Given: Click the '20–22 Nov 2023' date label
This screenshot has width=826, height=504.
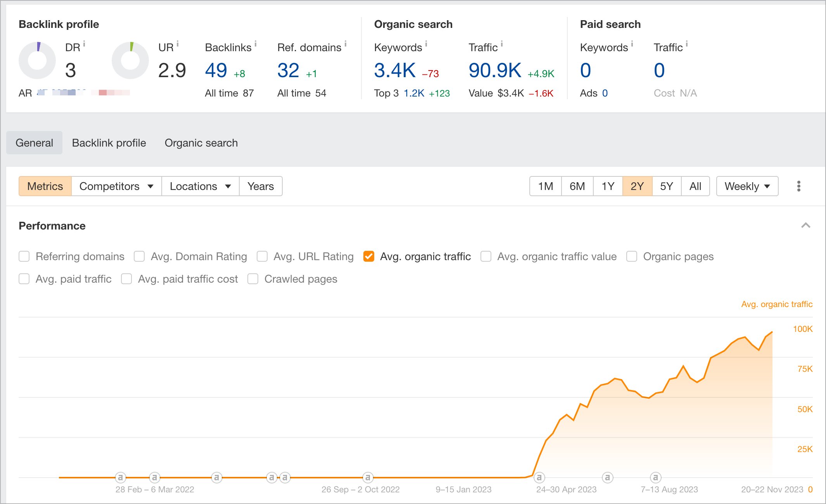Looking at the screenshot, I should pos(772,489).
